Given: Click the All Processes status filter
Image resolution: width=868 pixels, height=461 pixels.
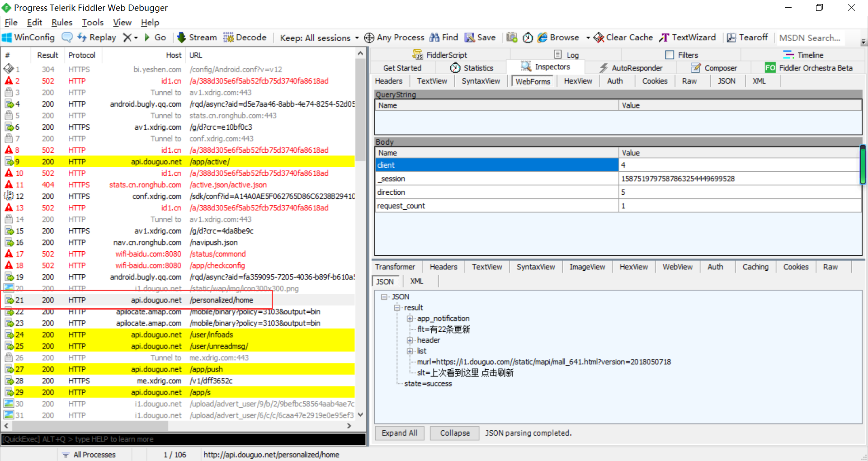Looking at the screenshot, I should [89, 455].
